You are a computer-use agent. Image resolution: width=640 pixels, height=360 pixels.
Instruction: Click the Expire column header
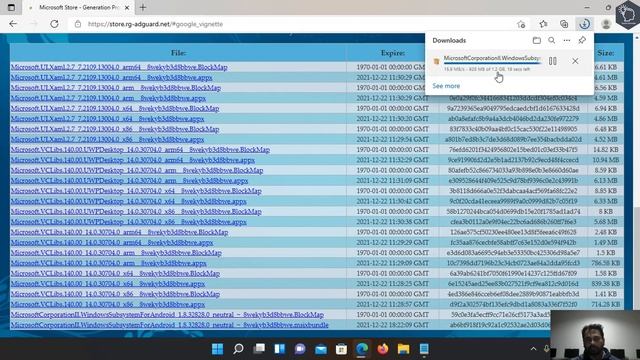pyautogui.click(x=392, y=53)
